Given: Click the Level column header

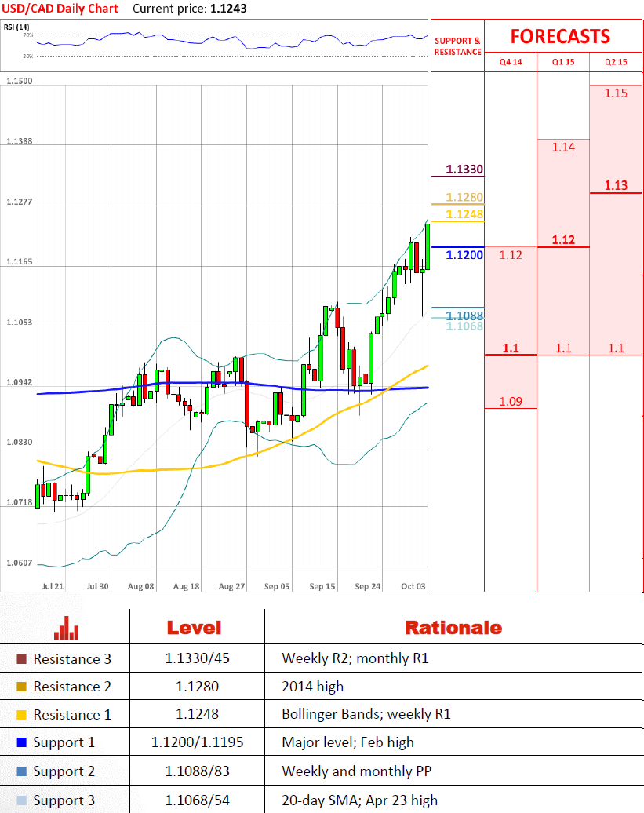Looking at the screenshot, I should [194, 627].
